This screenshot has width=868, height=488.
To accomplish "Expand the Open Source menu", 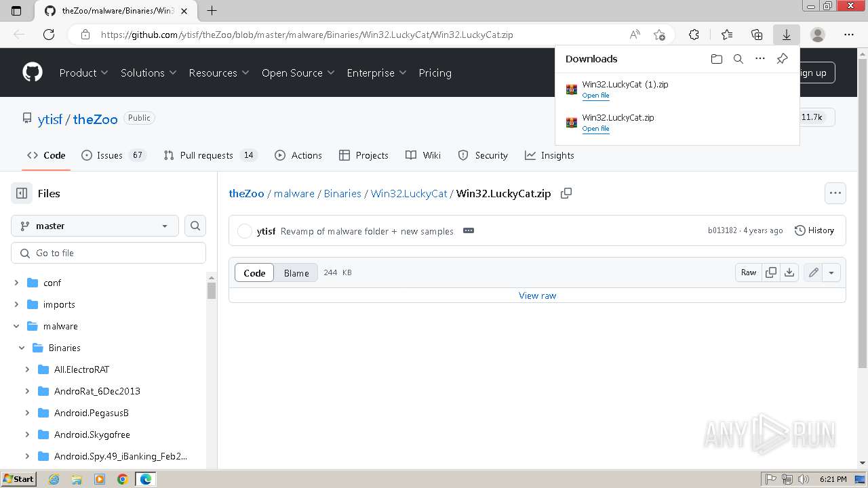I will (298, 73).
